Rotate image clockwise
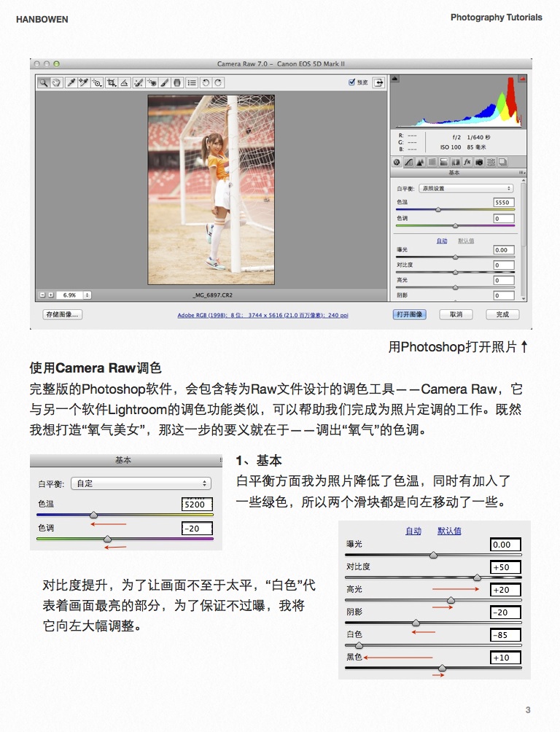560x732 pixels. 218,82
